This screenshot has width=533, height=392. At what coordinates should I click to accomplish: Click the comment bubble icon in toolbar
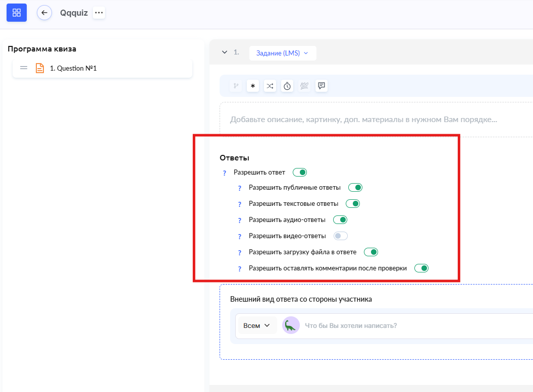pyautogui.click(x=322, y=86)
